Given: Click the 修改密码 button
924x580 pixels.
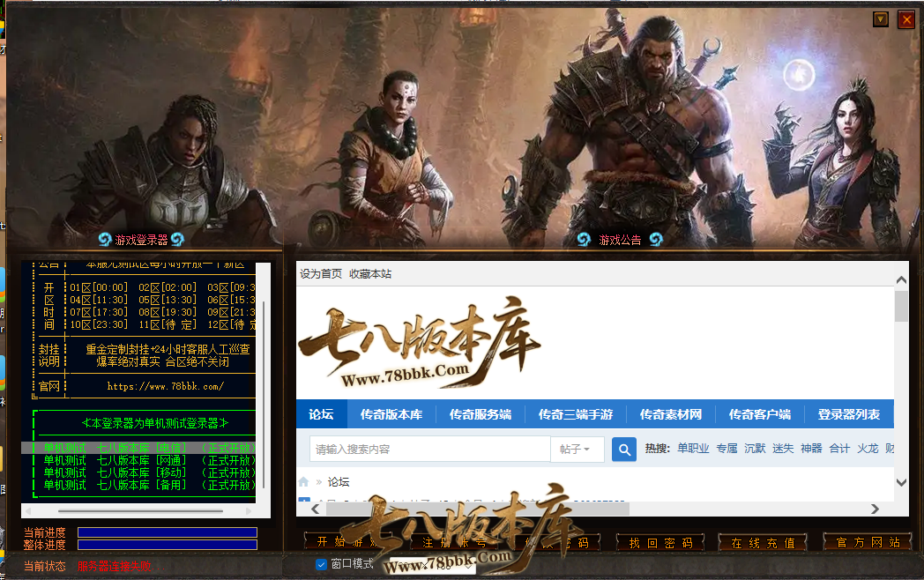Looking at the screenshot, I should (556, 542).
